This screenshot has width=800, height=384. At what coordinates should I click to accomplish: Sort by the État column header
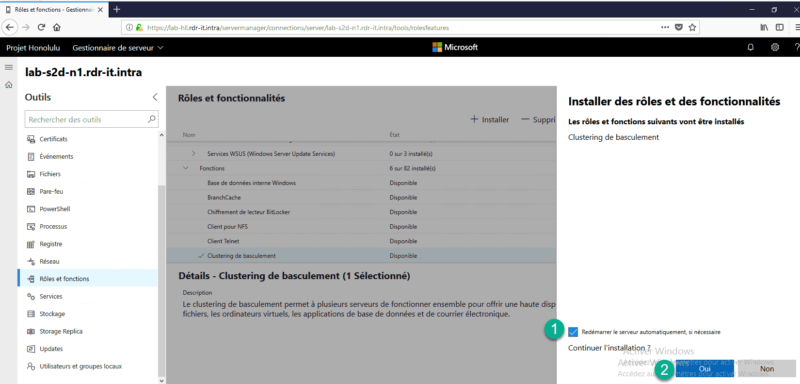[x=394, y=135]
